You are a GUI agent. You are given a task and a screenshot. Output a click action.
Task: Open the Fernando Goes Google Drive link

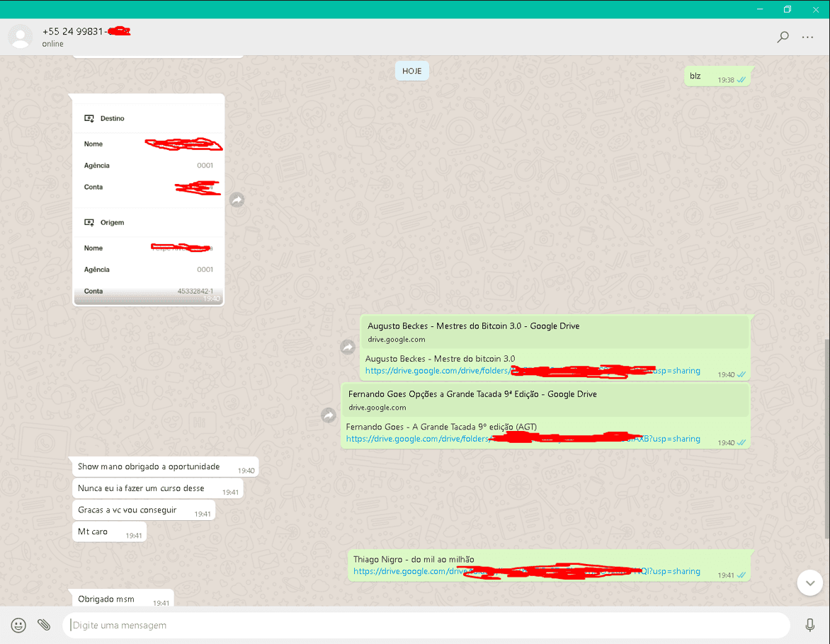point(523,439)
